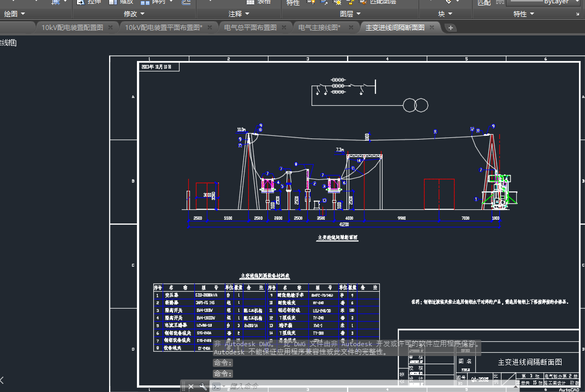Expand the 注释 (Annotation) panel
This screenshot has width=585, height=392.
pyautogui.click(x=239, y=14)
